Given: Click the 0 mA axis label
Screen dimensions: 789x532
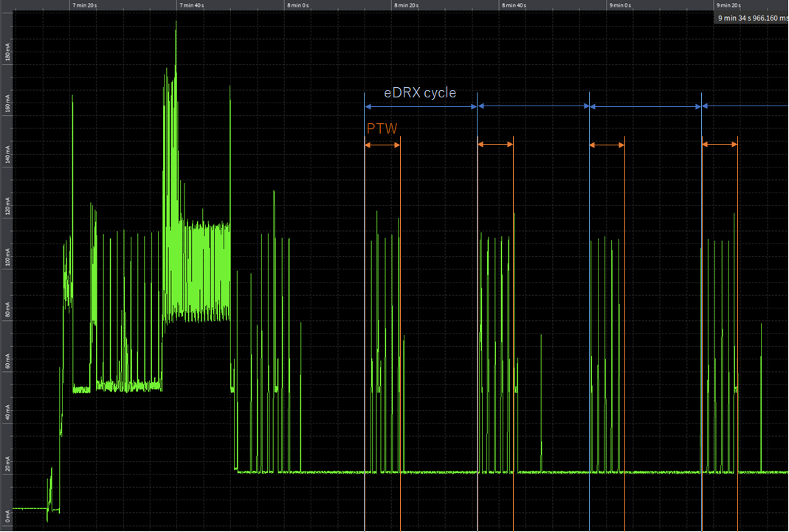Looking at the screenshot, I should click(6, 517).
